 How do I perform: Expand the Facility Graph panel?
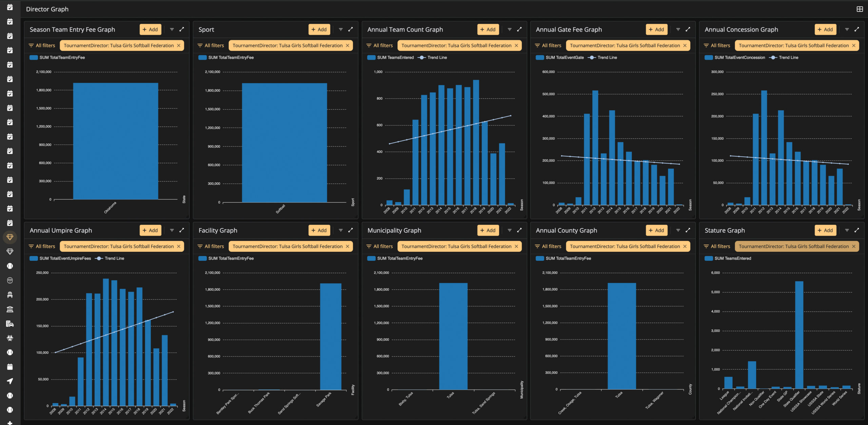[x=351, y=230]
